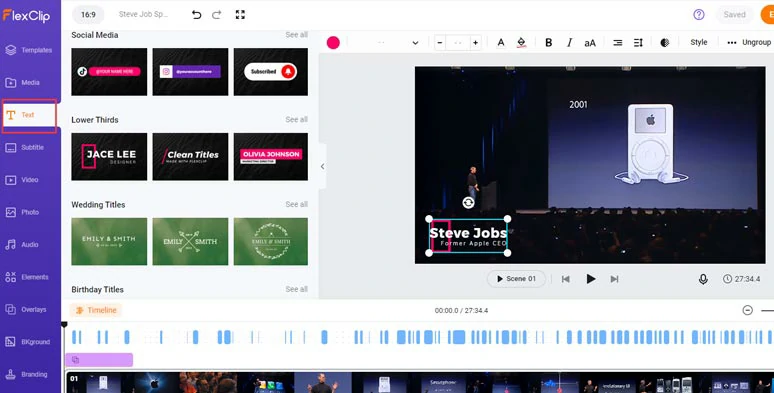The image size is (774, 393).
Task: Select the JACE LEE lower third thumbnail
Action: (x=109, y=157)
